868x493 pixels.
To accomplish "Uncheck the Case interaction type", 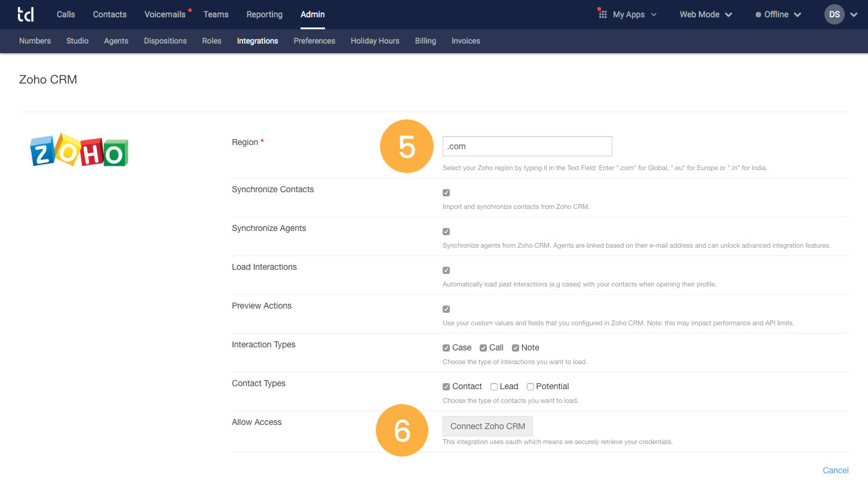I will click(446, 348).
